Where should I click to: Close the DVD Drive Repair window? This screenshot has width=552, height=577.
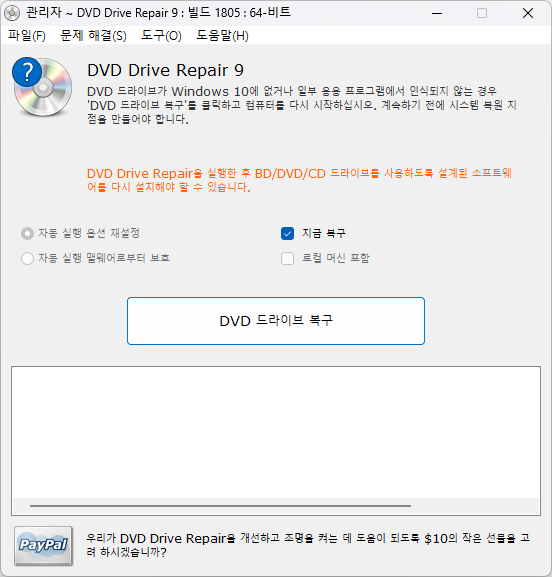528,13
